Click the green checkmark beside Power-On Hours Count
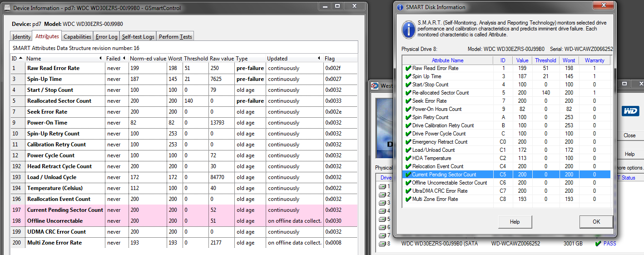The image size is (644, 255). [x=408, y=109]
